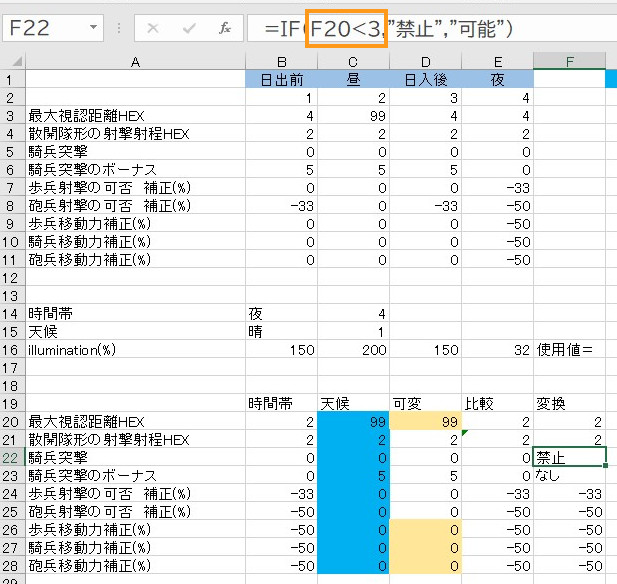617x584 pixels.
Task: Click cell A5 騎兵突撃
Action: click(x=135, y=152)
